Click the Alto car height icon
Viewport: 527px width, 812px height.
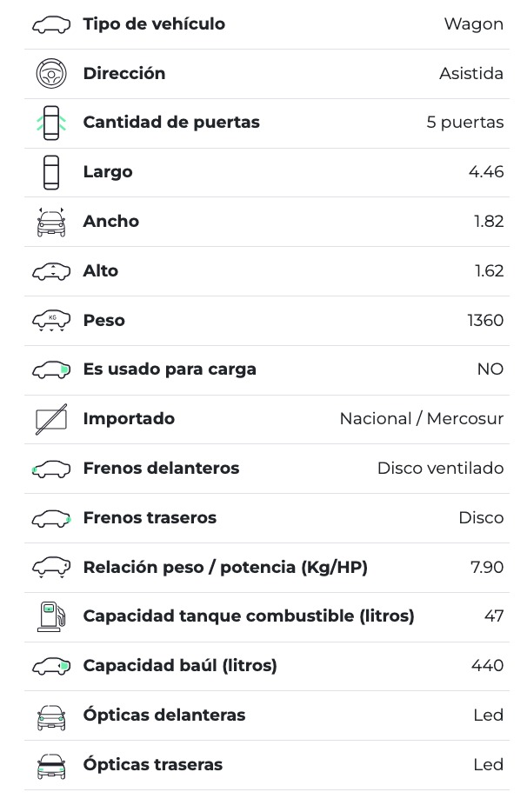click(51, 271)
